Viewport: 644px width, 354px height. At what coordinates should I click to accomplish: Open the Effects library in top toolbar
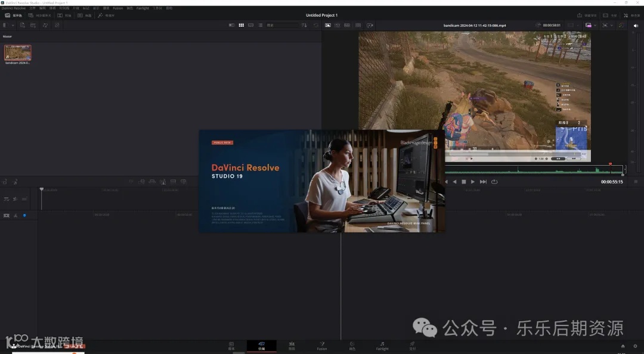click(x=105, y=15)
